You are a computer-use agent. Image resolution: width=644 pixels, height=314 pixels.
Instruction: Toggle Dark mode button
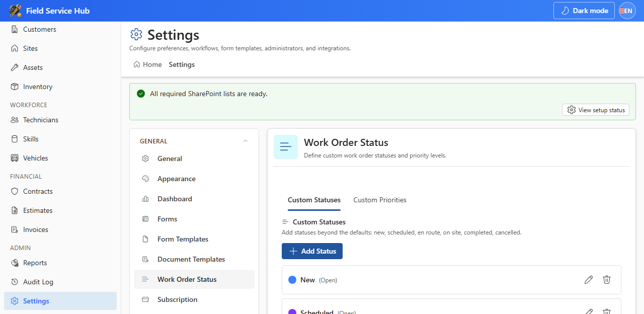[584, 11]
